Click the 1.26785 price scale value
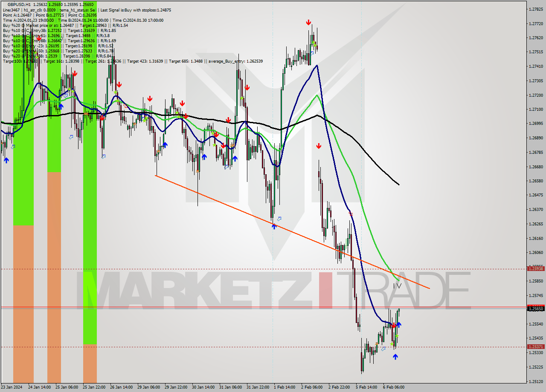Image resolution: width=546 pixels, height=392 pixels. click(x=536, y=152)
